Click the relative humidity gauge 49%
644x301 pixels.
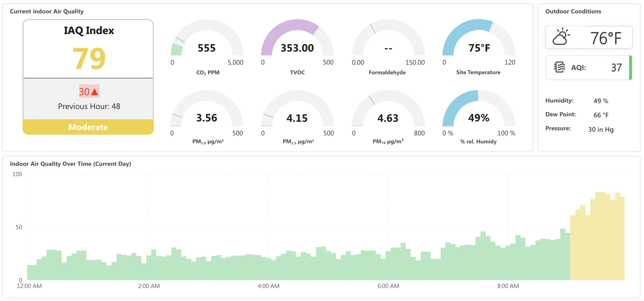click(478, 118)
